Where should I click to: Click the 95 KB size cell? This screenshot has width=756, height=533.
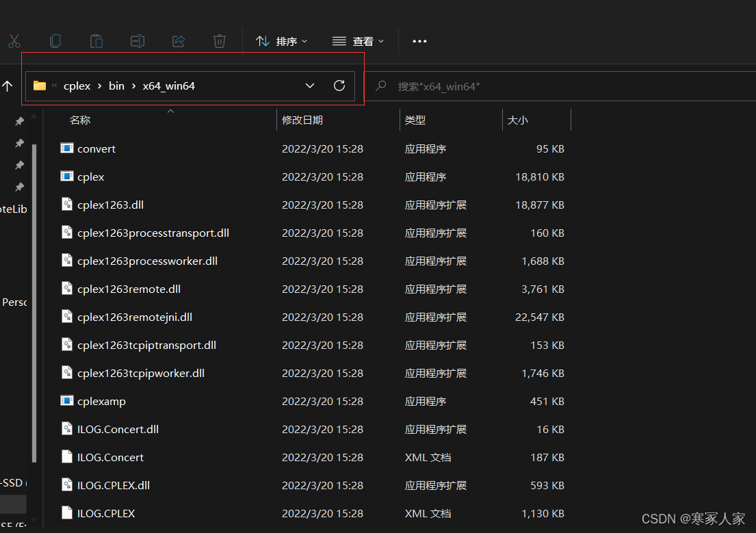click(550, 149)
